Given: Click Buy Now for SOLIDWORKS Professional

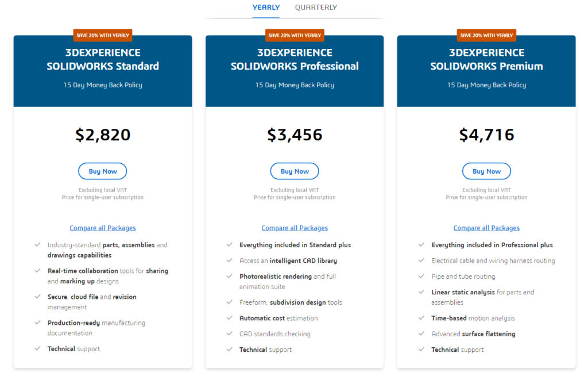Looking at the screenshot, I should tap(295, 171).
